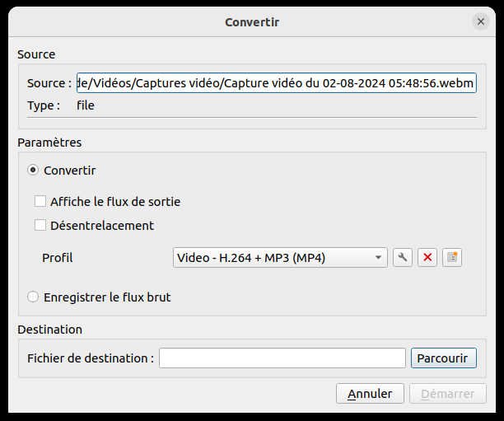Click the Parcourir button
Image resolution: width=504 pixels, height=421 pixels.
(444, 358)
